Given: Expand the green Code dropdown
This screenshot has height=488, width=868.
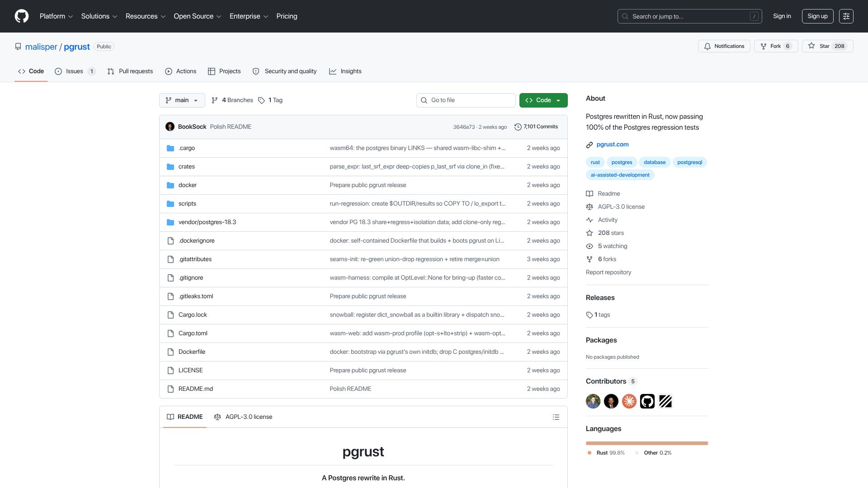Looking at the screenshot, I should click(543, 100).
